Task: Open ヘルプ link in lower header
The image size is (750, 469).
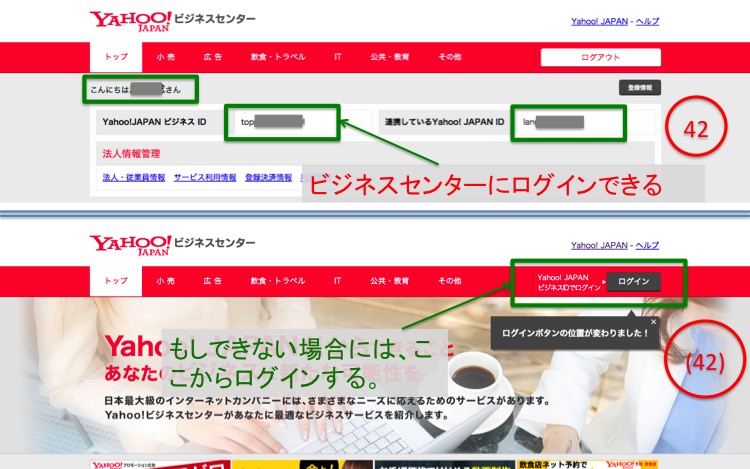Action: (647, 245)
